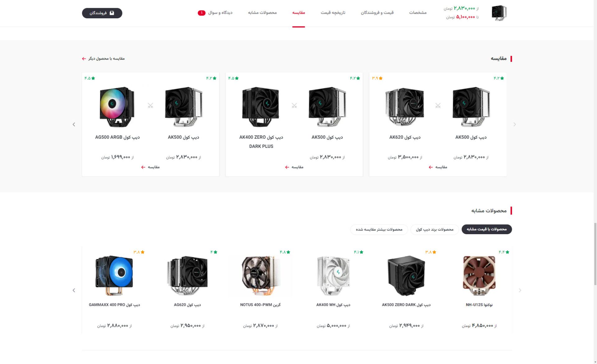Open the فروشندگان sellers button
This screenshot has height=364, width=597.
tap(102, 13)
